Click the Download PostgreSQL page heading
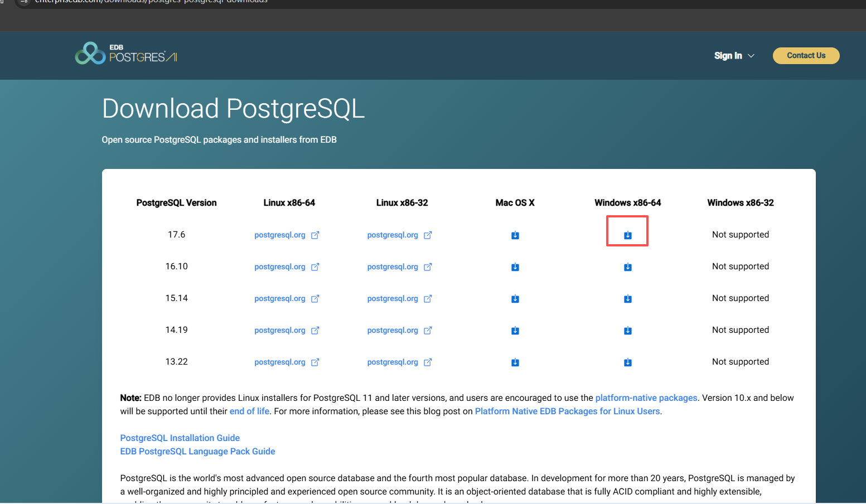This screenshot has height=504, width=866. [x=233, y=109]
